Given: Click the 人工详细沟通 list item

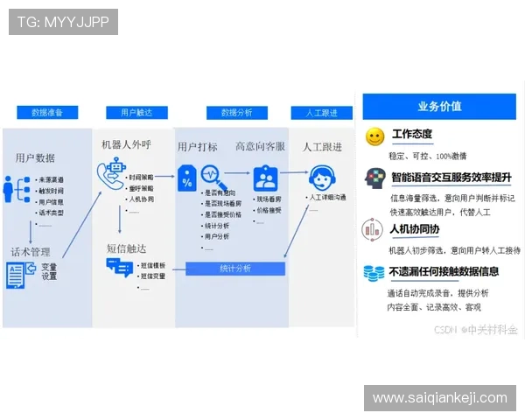Looking at the screenshot, I should (326, 197).
